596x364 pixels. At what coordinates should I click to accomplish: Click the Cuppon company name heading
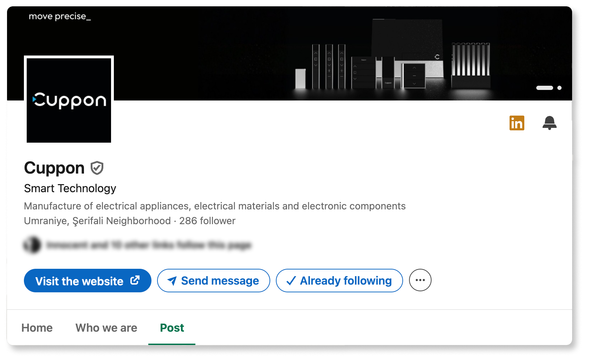tap(54, 168)
